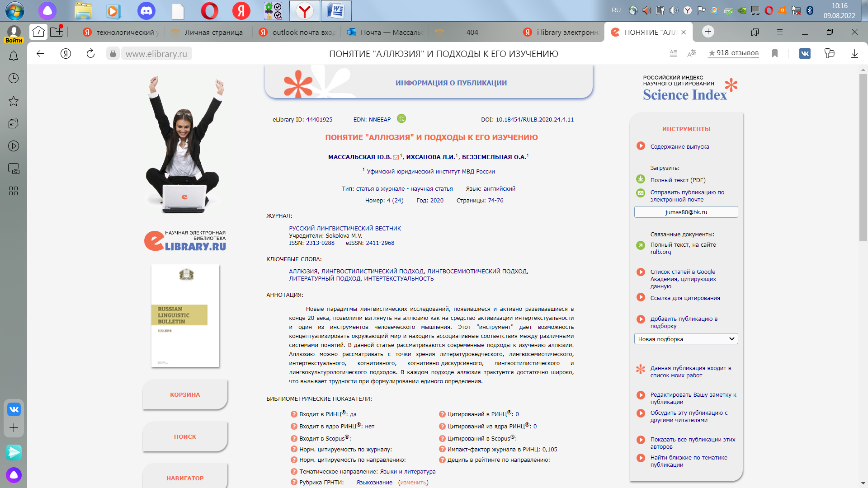
Task: Open the reader mode icon
Action: (x=674, y=53)
